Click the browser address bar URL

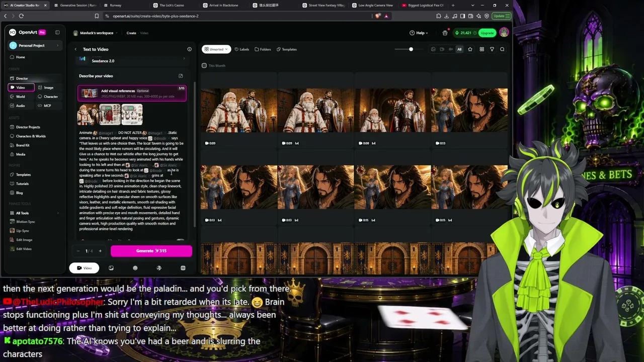[155, 16]
